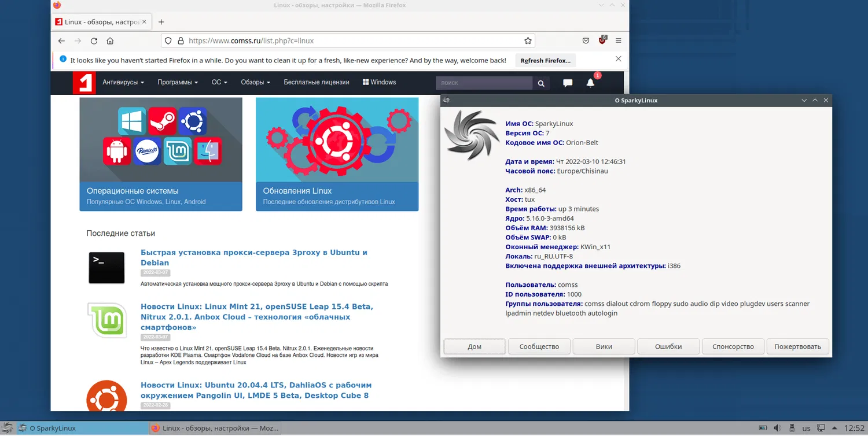Open the Операционные системы category card

click(x=161, y=154)
